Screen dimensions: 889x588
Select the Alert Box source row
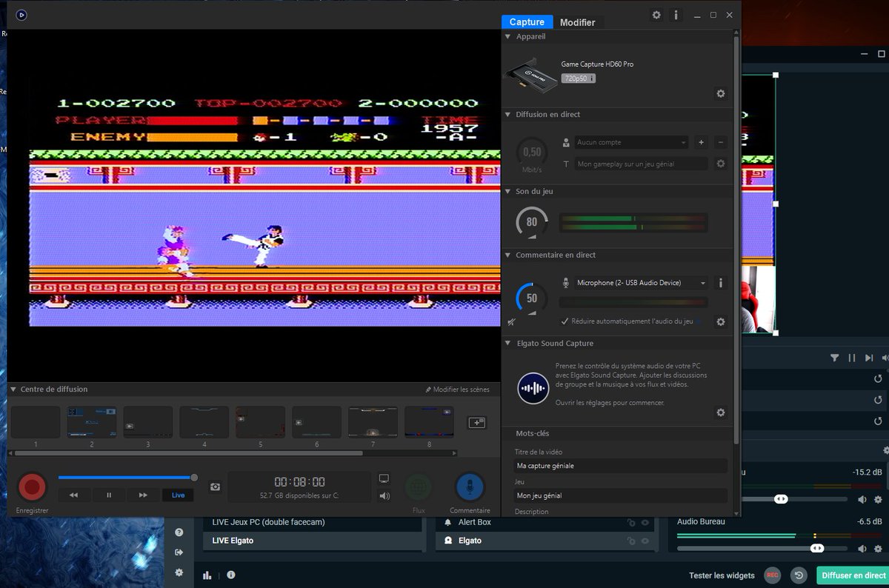tap(545, 522)
